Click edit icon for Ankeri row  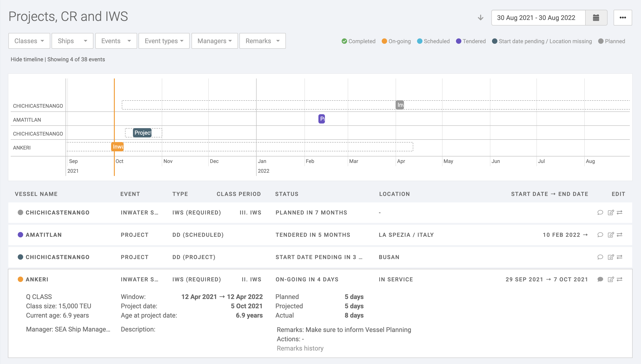pos(611,279)
